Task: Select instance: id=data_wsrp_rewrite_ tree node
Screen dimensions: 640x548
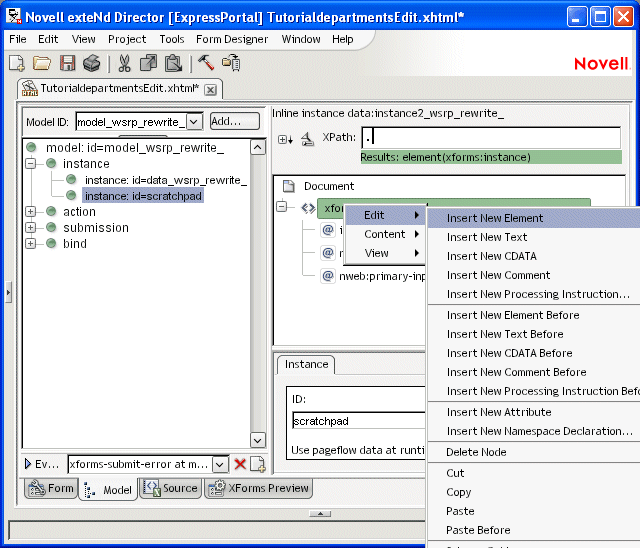Action: coord(165,180)
